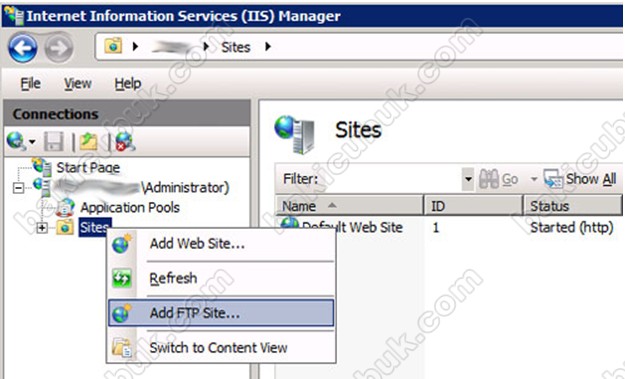
Task: Click the Go binoculars icon
Action: pyautogui.click(x=488, y=179)
